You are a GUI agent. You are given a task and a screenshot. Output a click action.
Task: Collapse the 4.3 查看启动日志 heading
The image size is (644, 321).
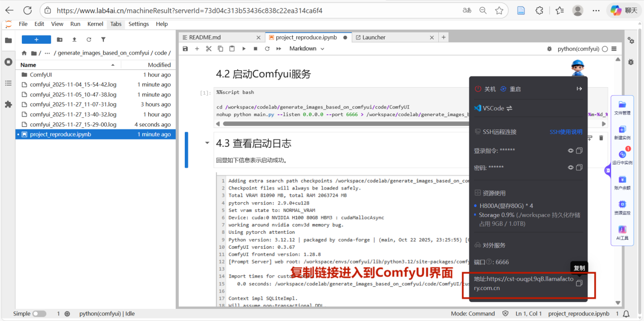click(207, 143)
